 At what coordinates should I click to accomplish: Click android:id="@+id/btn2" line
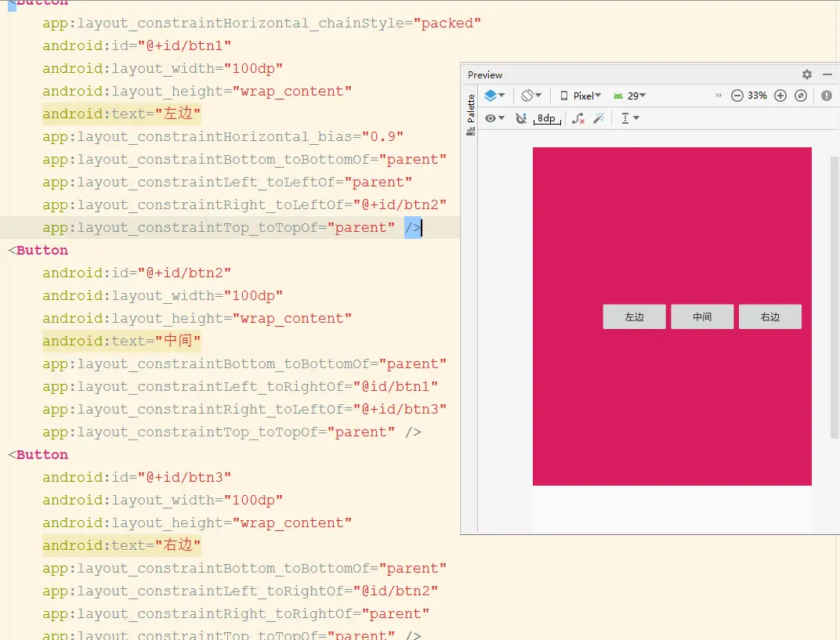(136, 273)
